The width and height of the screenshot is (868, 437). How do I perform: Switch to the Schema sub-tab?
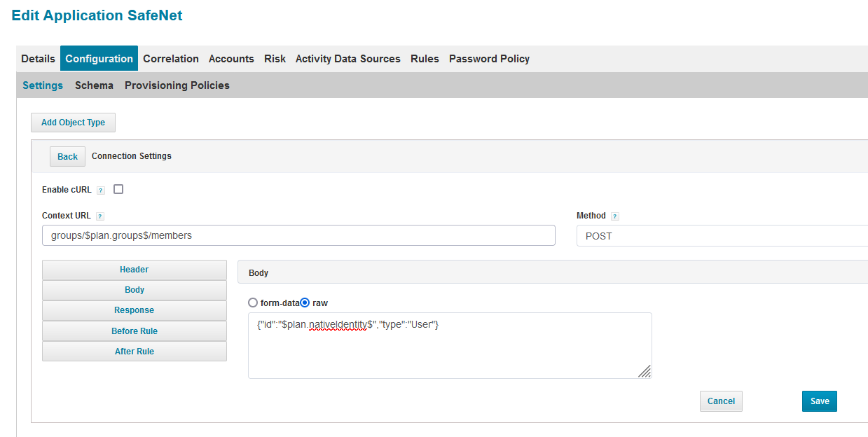[94, 85]
